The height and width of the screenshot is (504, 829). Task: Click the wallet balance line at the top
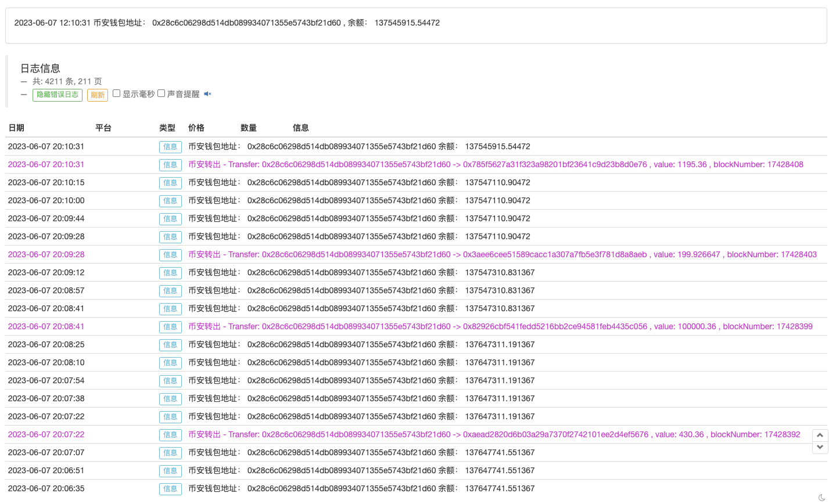tap(227, 23)
